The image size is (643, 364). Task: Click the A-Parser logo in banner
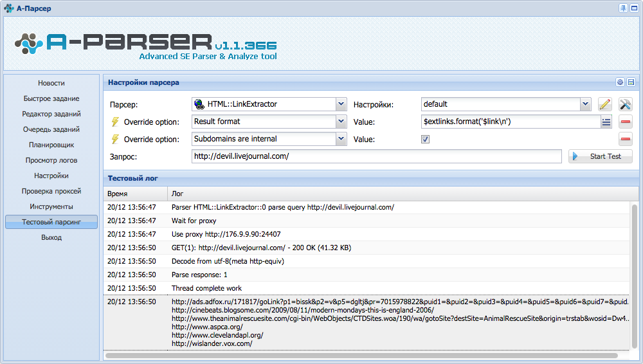[145, 46]
